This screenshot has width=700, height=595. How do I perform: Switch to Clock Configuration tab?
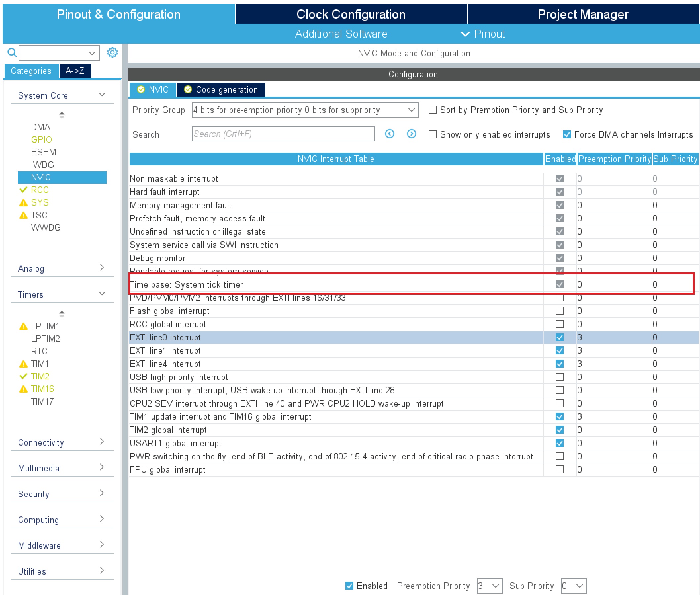pyautogui.click(x=351, y=14)
